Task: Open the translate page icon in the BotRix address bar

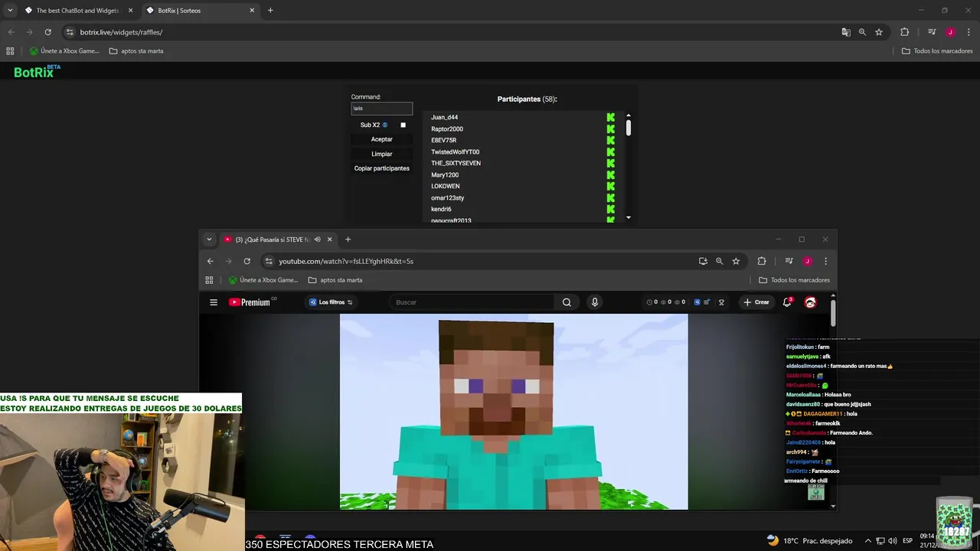Action: click(846, 32)
